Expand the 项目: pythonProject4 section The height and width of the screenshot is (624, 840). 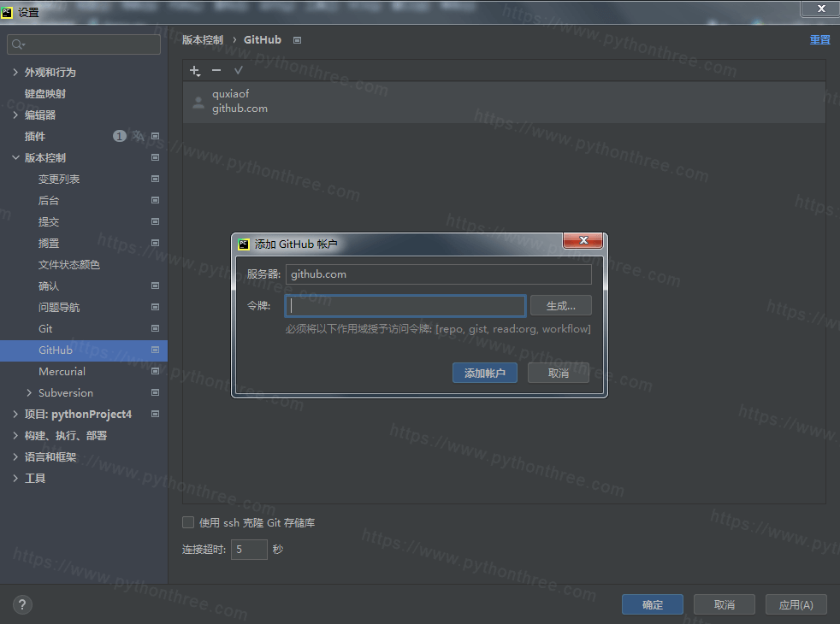[15, 415]
